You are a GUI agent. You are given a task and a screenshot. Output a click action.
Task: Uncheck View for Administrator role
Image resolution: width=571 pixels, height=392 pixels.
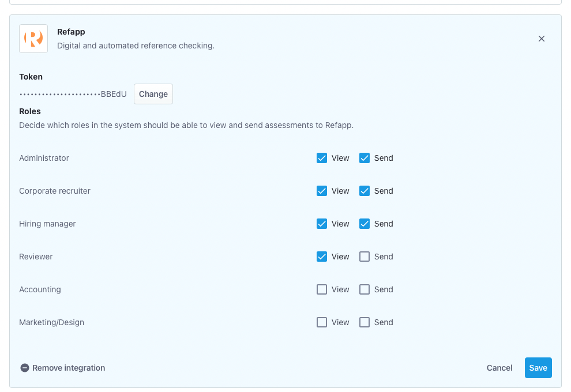click(x=322, y=158)
